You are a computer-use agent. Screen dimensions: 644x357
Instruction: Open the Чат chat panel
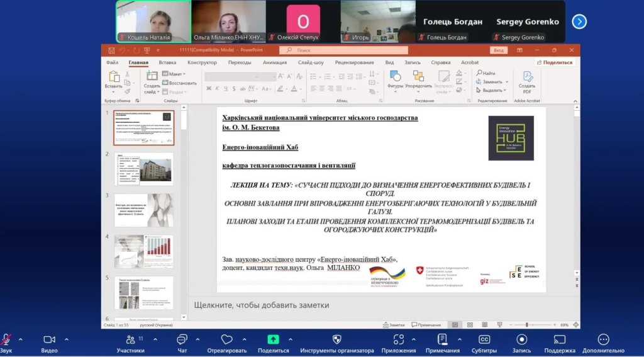[182, 340]
